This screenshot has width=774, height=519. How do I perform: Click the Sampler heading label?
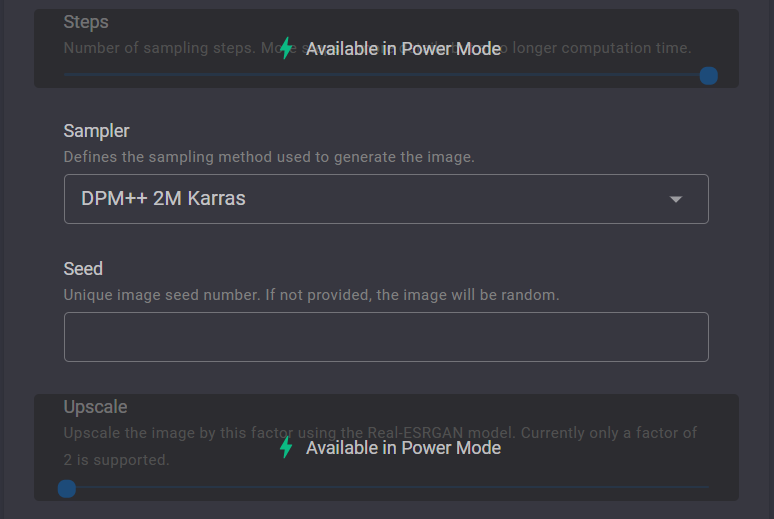(x=96, y=131)
